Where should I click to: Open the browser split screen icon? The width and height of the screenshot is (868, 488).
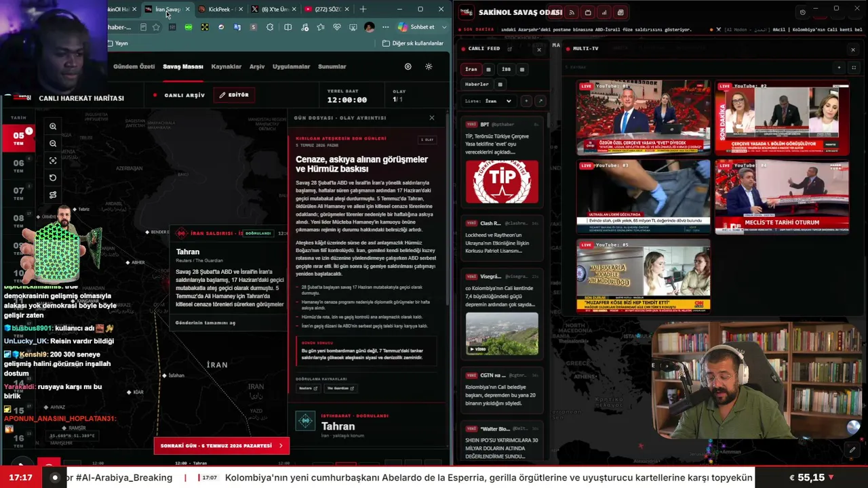point(288,27)
